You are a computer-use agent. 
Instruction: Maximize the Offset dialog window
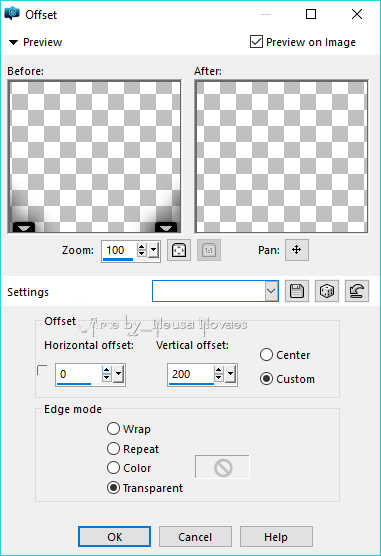click(x=311, y=14)
